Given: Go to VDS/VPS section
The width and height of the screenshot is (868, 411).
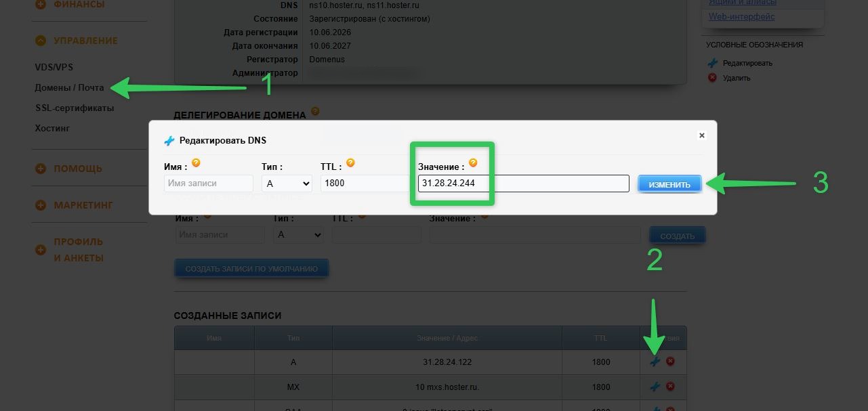Looking at the screenshot, I should pyautogui.click(x=54, y=68).
